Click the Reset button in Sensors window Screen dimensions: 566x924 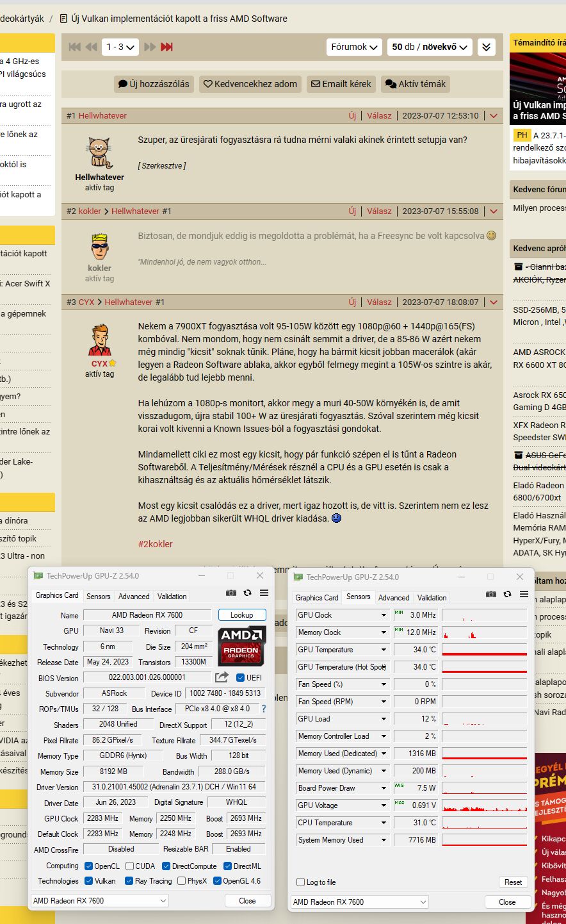coord(513,882)
